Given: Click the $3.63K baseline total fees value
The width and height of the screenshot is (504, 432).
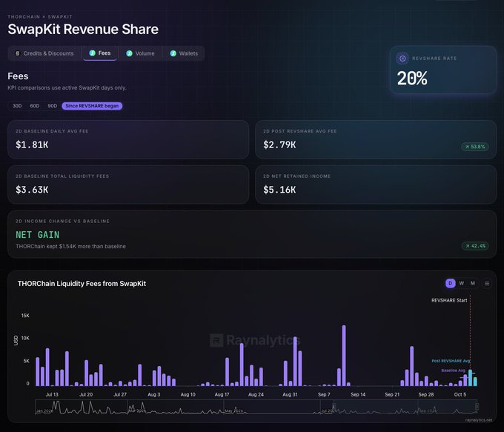Looking at the screenshot, I should pos(32,190).
